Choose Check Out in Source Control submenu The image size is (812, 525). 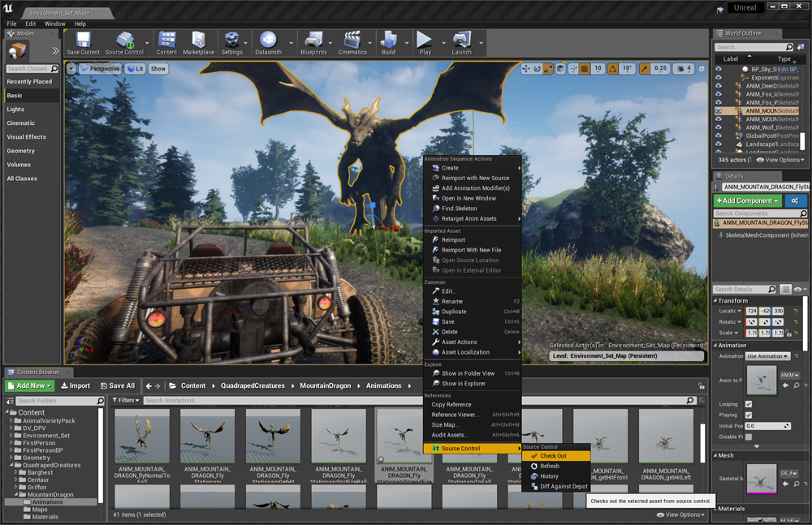(555, 456)
